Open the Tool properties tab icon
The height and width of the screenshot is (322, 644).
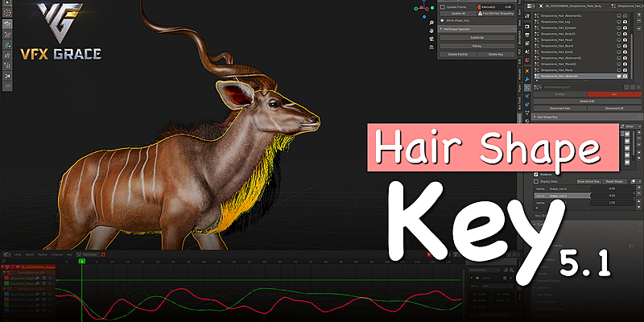tap(527, 16)
